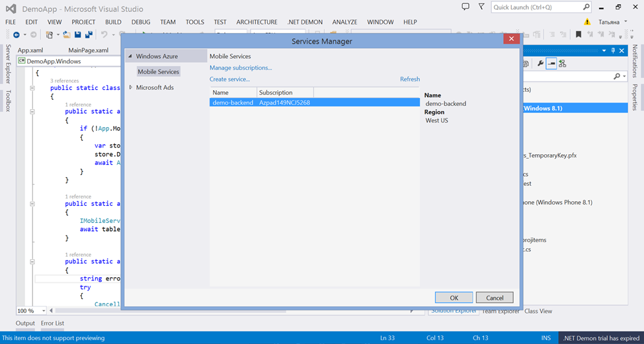This screenshot has height=344, width=644.
Task: Close the Solution Explorer panel
Action: [622, 50]
